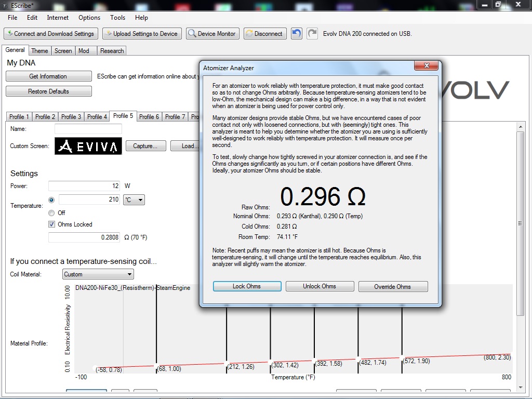Image resolution: width=532 pixels, height=399 pixels.
Task: Switch to the Screen tab
Action: coord(63,51)
